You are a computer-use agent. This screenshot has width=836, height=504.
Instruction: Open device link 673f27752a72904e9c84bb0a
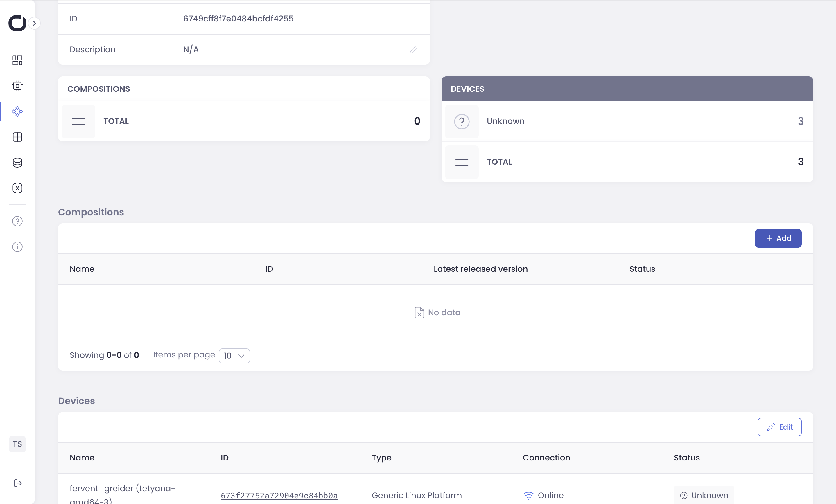[x=279, y=495]
